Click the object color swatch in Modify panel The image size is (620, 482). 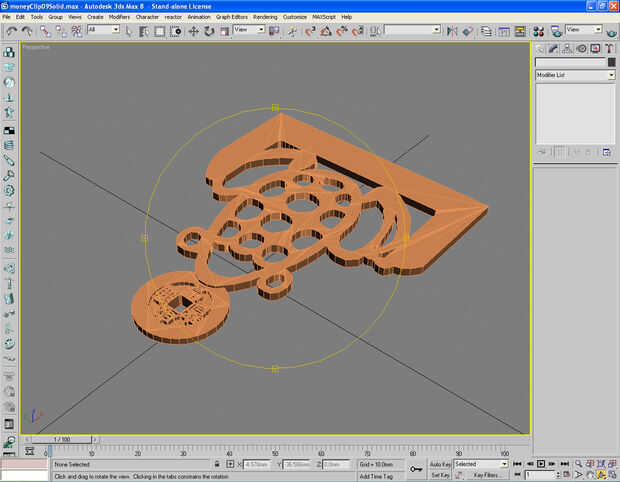611,63
